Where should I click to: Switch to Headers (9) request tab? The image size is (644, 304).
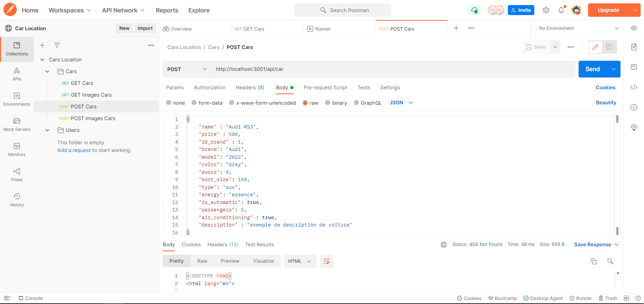click(250, 88)
